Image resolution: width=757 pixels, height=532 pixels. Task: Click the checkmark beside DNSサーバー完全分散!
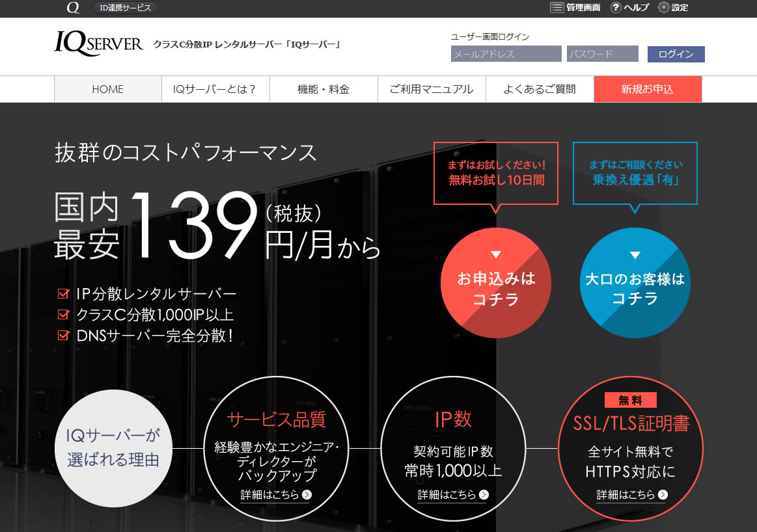(x=63, y=335)
